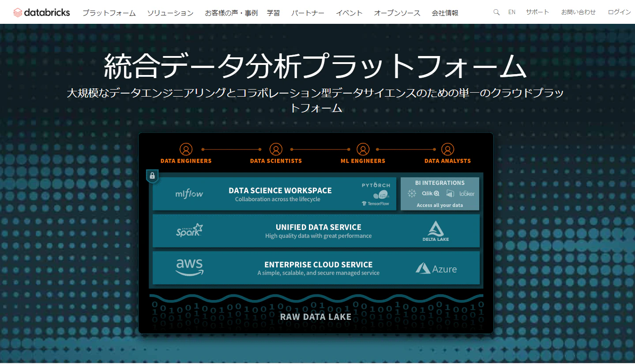Click the Delta Lake logo
Viewport: 635px width, 364px height.
[436, 231]
